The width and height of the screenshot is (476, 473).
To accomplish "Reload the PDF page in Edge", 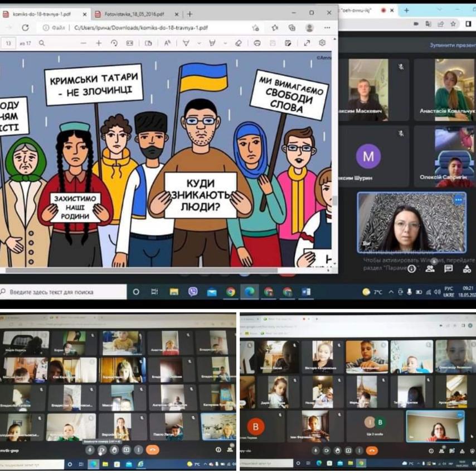I will pyautogui.click(x=25, y=28).
